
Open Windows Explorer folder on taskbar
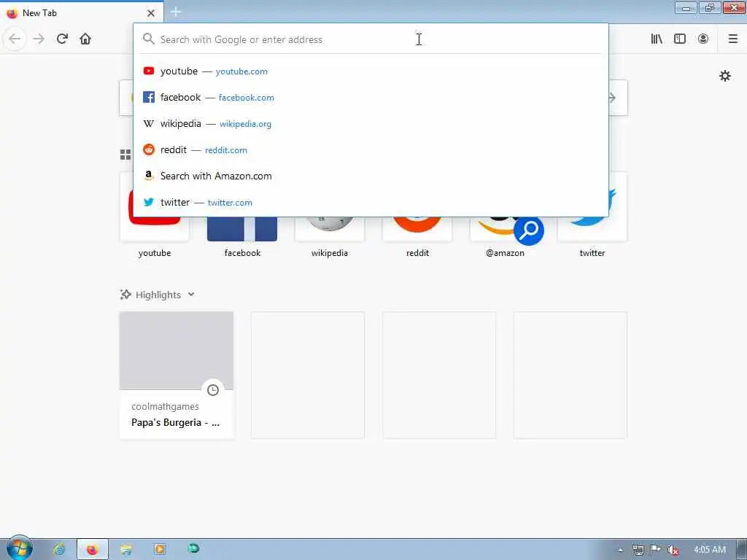tap(126, 549)
